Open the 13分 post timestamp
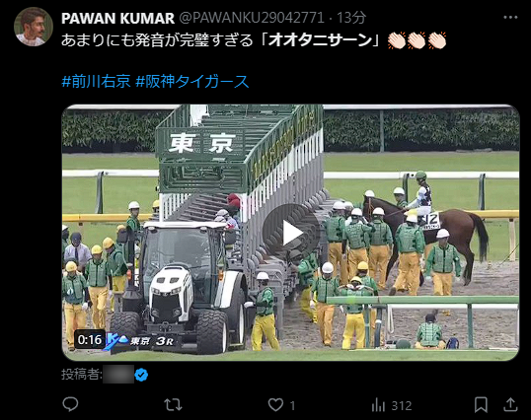The width and height of the screenshot is (531, 420). click(351, 18)
